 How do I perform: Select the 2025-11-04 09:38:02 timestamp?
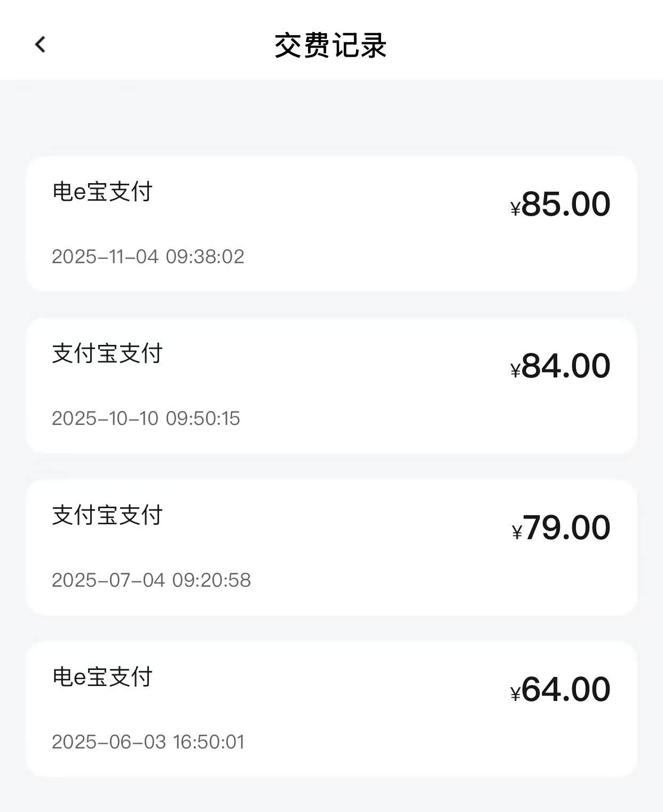coord(148,257)
